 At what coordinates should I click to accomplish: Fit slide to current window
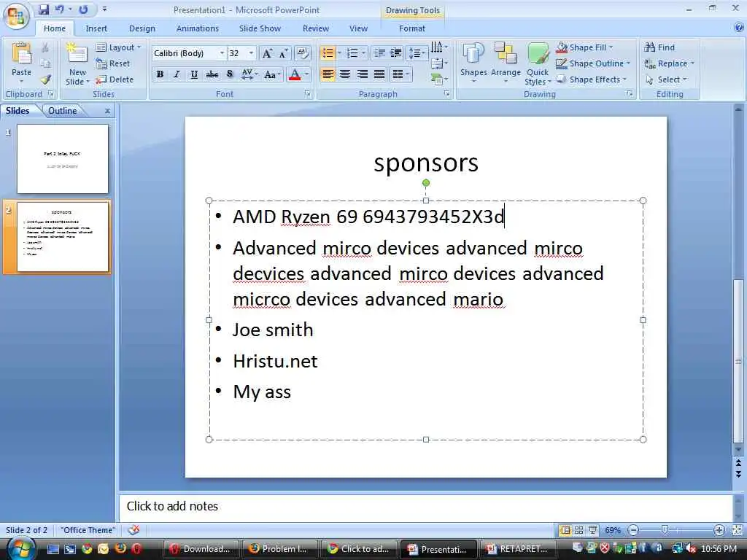737,530
